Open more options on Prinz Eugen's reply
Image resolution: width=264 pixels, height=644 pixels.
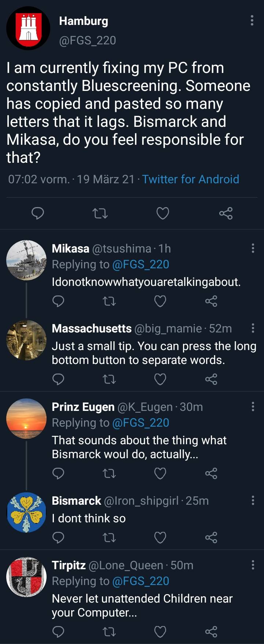(253, 406)
